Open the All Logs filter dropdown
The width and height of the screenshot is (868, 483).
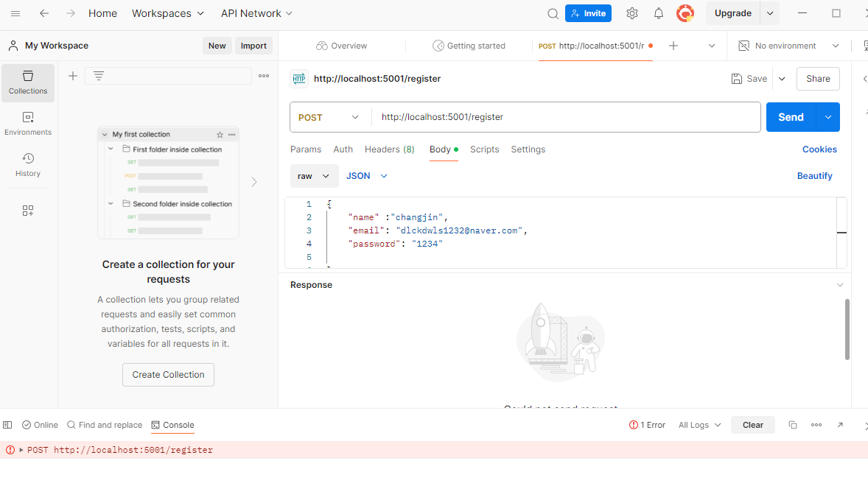click(700, 425)
